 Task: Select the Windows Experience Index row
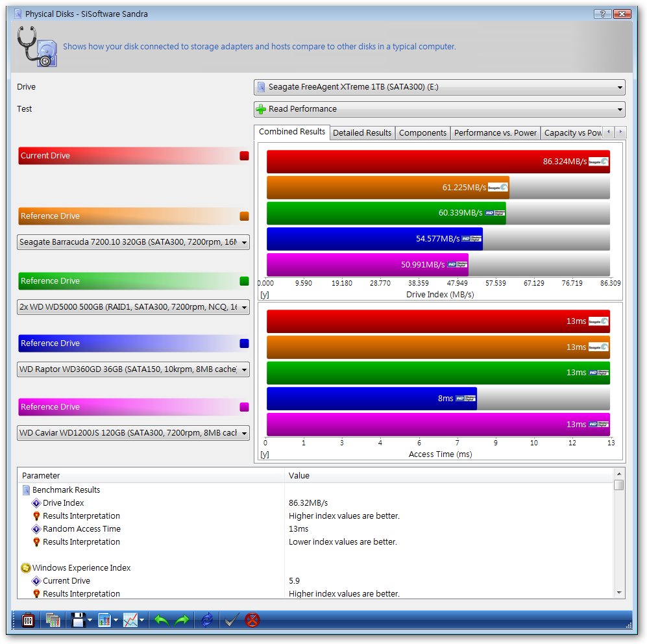click(x=315, y=568)
